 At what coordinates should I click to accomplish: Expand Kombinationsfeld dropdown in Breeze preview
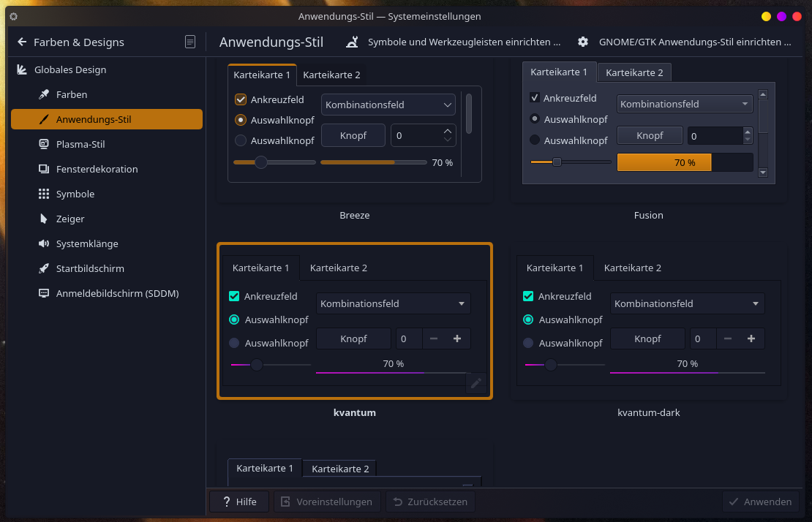point(388,105)
